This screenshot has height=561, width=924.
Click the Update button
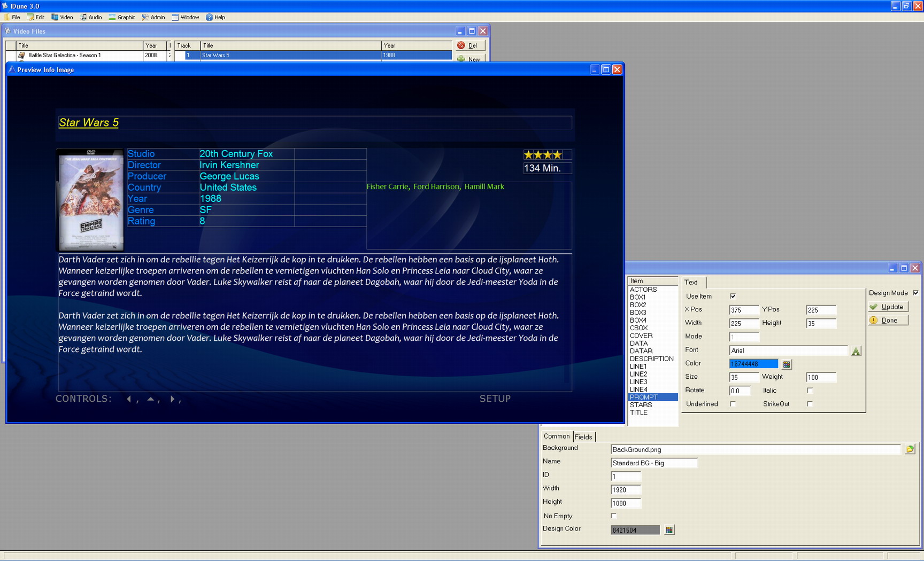888,307
